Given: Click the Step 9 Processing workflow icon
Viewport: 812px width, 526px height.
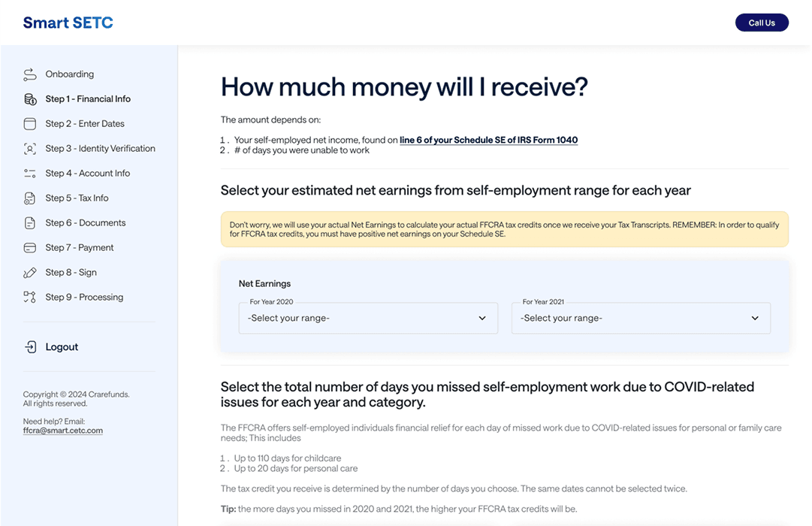Looking at the screenshot, I should tap(30, 297).
